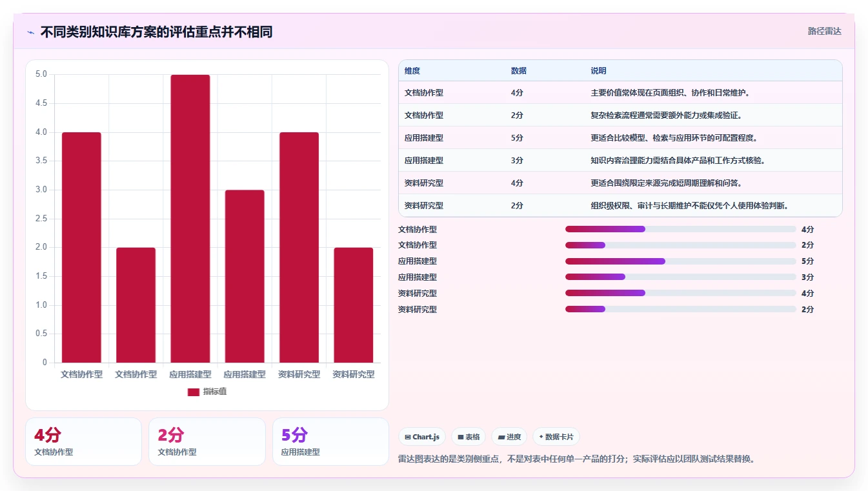Click the 2.5 label on the chart y-axis

click(x=41, y=219)
